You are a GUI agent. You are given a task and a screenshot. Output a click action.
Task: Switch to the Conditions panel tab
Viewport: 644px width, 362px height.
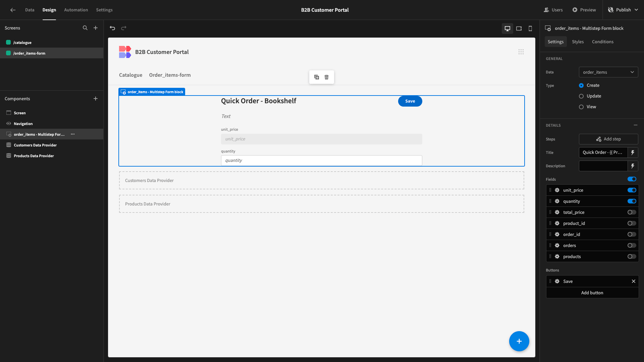point(603,42)
